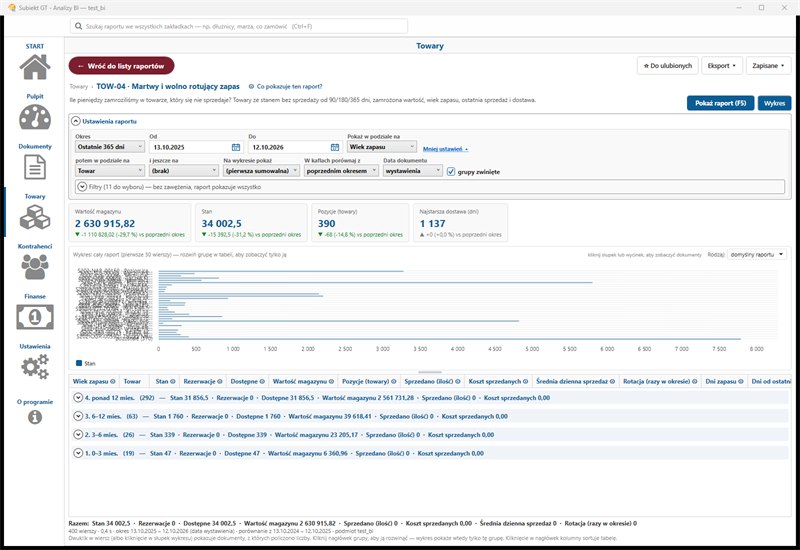
Task: Click the Stan legend color square
Action: point(79,363)
